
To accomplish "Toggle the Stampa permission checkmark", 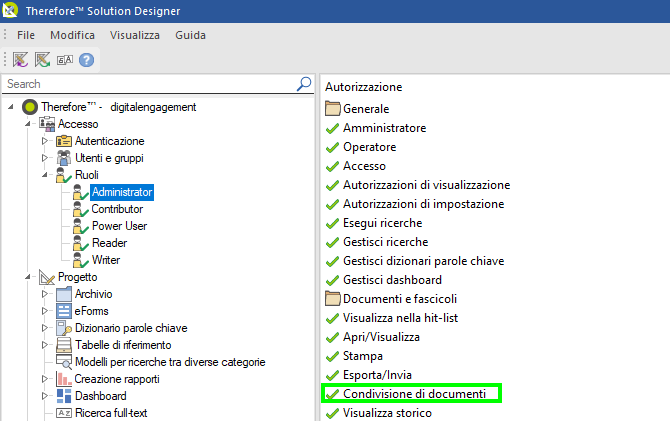I will tap(332, 356).
